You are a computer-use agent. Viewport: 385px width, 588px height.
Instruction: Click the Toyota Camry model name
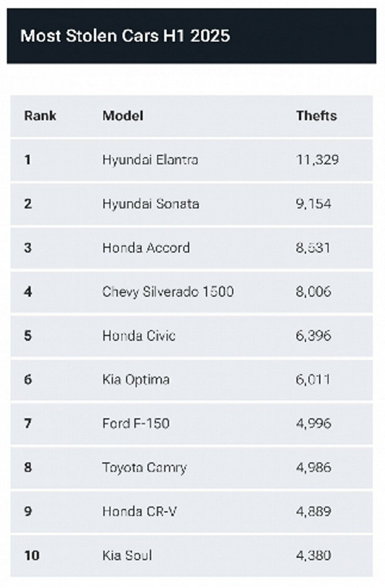tap(144, 467)
